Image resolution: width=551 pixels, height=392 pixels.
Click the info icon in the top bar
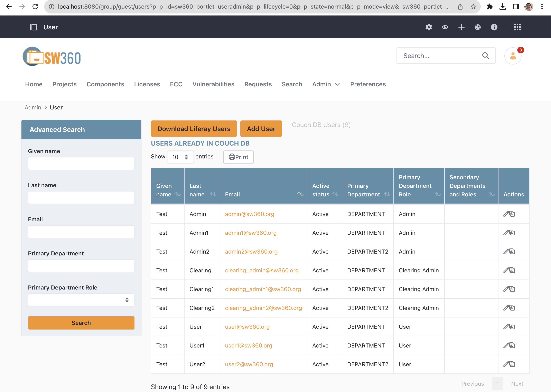coord(494,27)
